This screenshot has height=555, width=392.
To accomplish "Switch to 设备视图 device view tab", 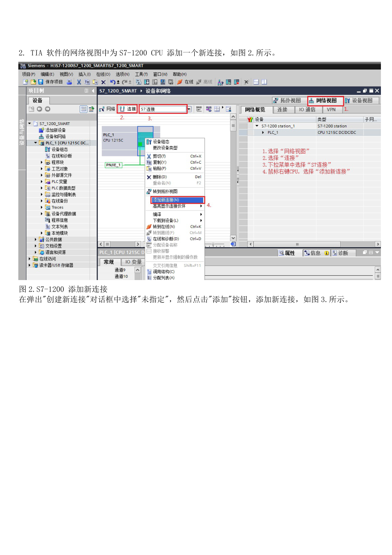I will pos(361,101).
